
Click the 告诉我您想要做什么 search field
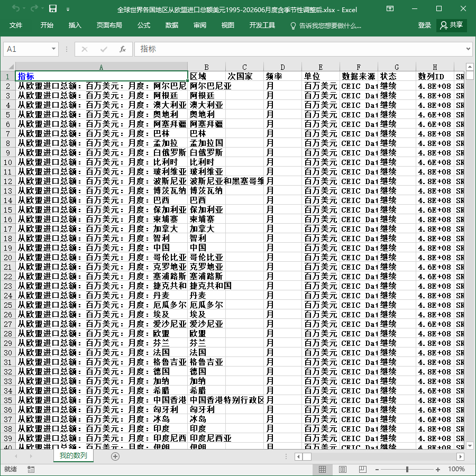click(x=326, y=25)
